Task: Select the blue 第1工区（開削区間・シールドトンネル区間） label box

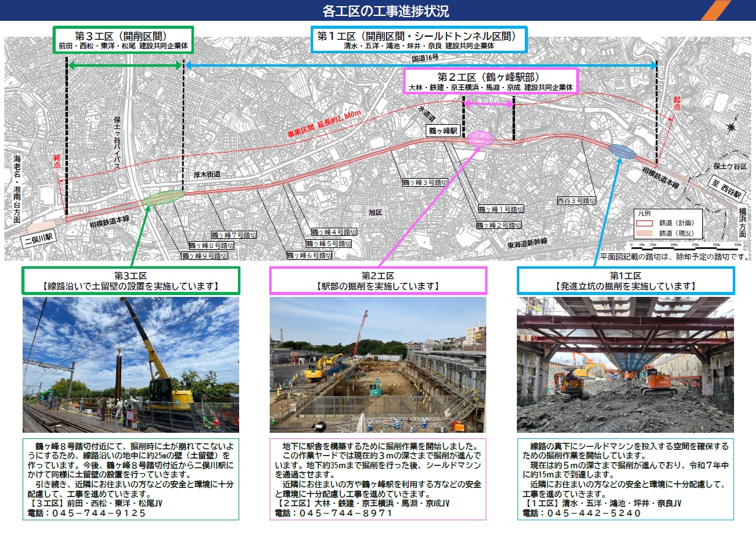Action: coord(419,40)
